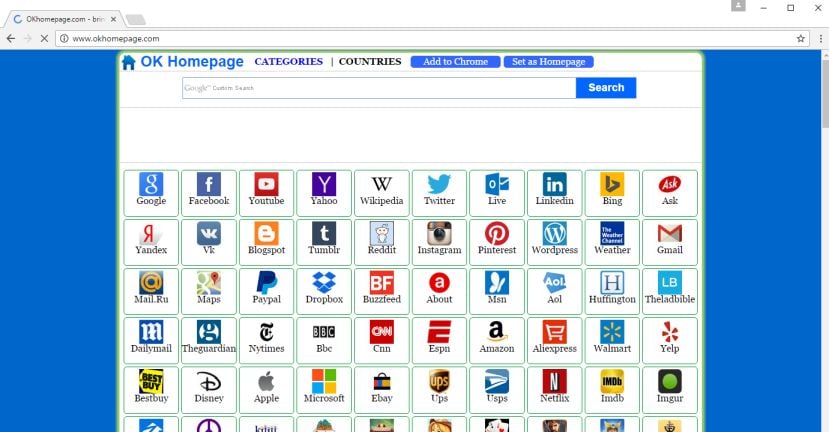Open the Apple tile
The image size is (829, 432).
click(x=266, y=390)
